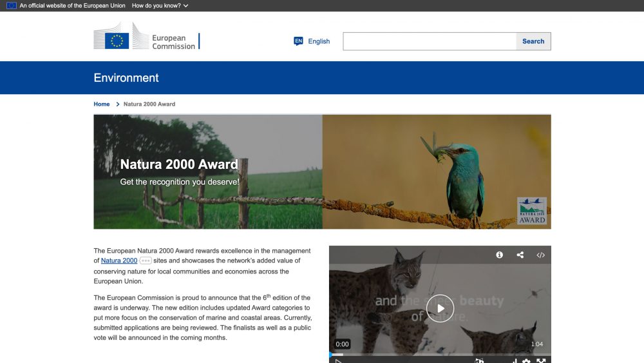
Task: Follow the Natura 2000 hyperlink
Action: point(119,260)
